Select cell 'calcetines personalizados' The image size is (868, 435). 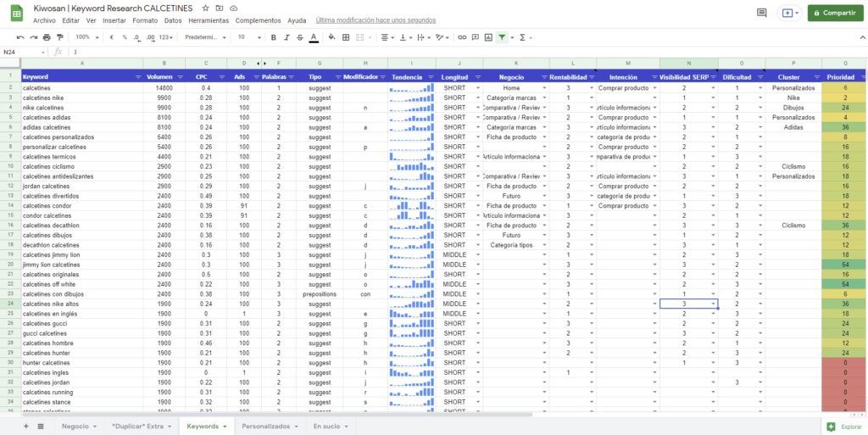(x=82, y=137)
